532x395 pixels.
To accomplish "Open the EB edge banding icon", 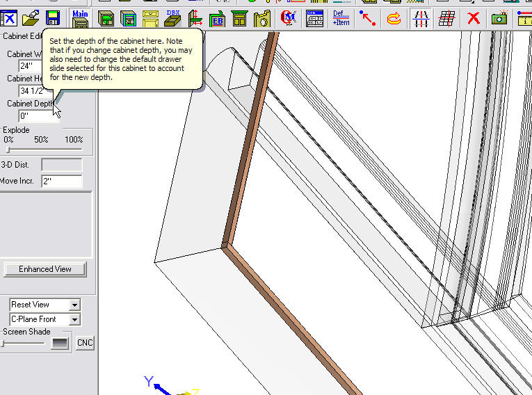I will 217,18.
